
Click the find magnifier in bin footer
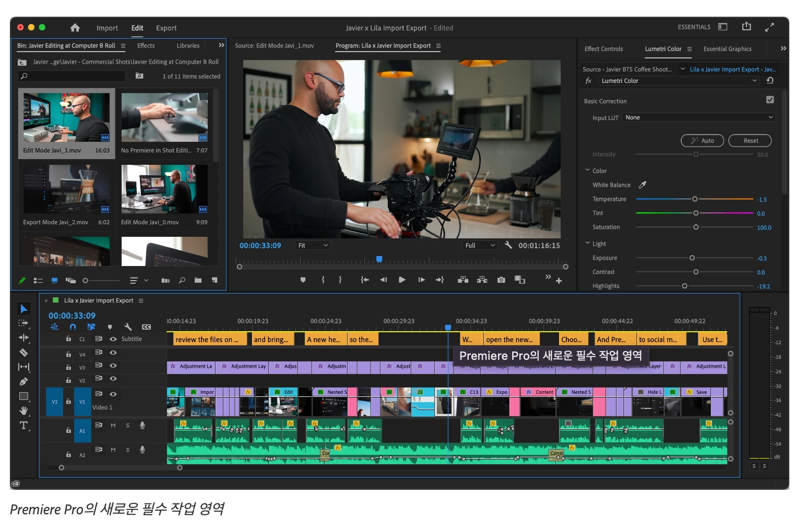click(182, 281)
